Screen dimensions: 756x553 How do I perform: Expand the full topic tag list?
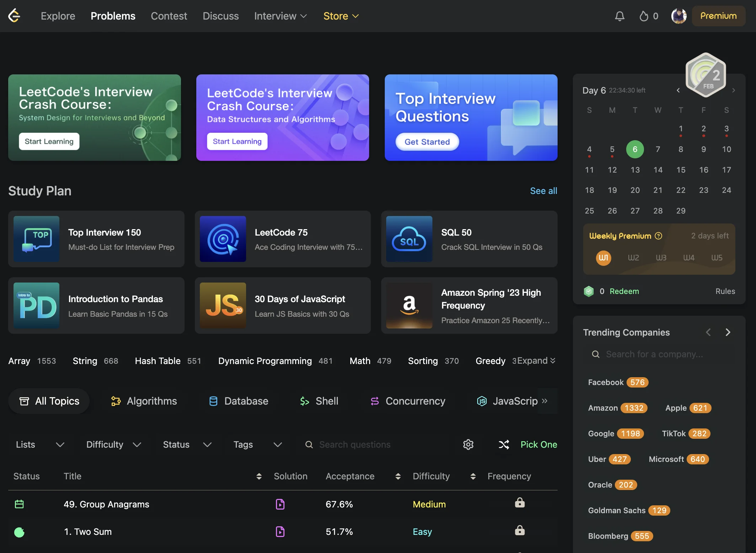(536, 361)
